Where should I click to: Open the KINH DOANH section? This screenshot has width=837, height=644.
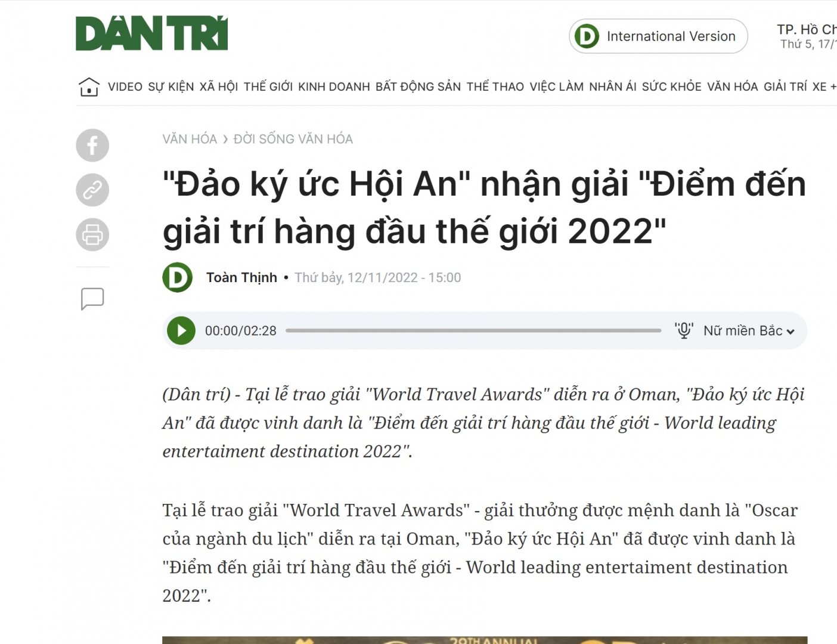click(x=334, y=87)
